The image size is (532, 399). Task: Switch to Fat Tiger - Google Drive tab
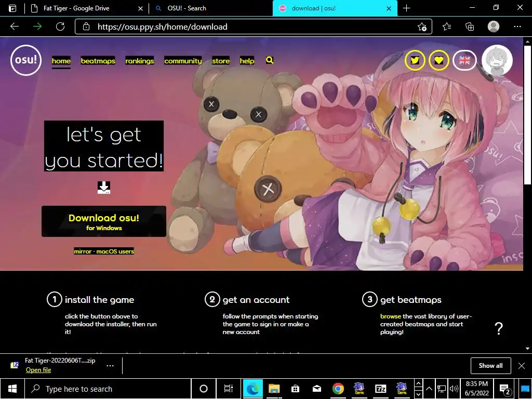point(87,8)
